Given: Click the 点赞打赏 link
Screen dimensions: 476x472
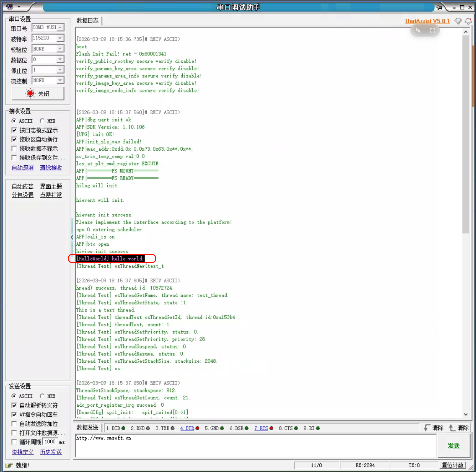Looking at the screenshot, I should (x=51, y=195).
